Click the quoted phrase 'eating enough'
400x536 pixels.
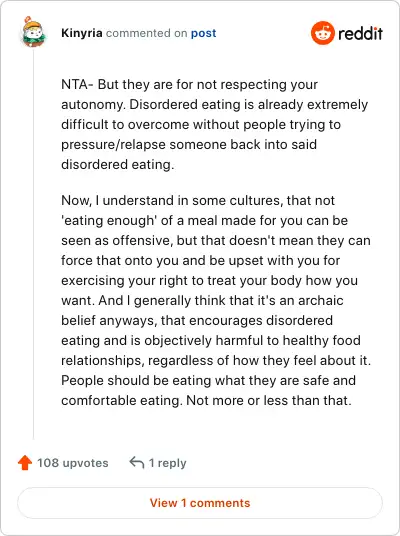109,220
